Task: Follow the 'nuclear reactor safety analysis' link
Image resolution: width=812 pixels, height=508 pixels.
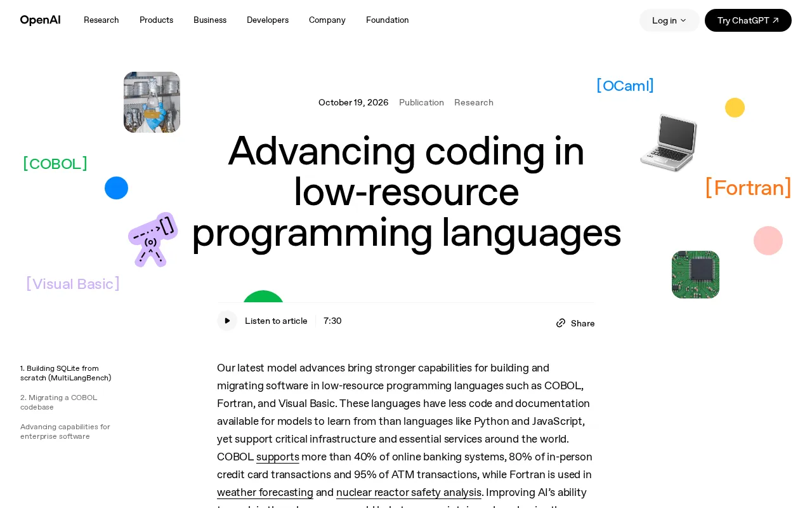Action: [x=409, y=492]
